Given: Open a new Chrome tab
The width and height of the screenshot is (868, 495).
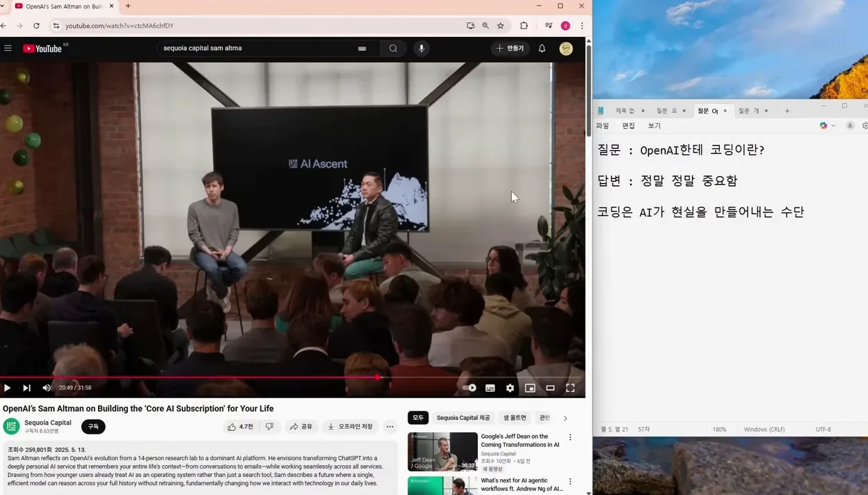Looking at the screenshot, I should (128, 6).
